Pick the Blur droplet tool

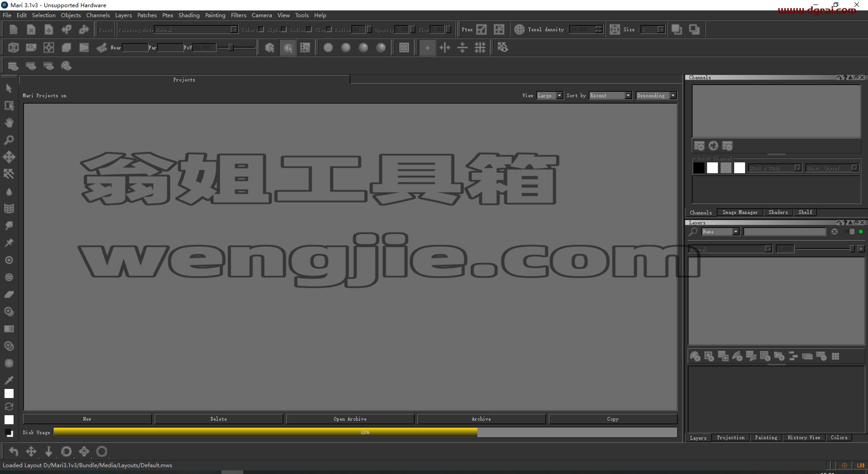[x=9, y=191]
